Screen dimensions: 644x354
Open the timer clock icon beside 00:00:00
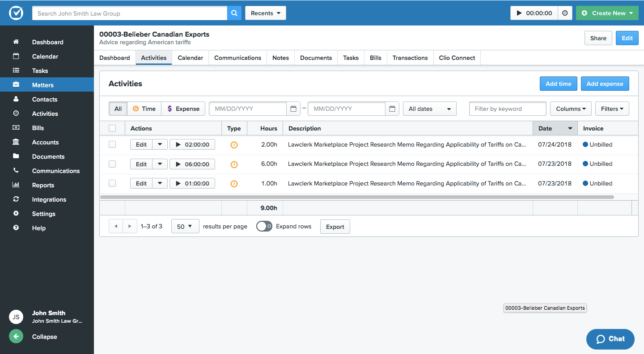565,13
